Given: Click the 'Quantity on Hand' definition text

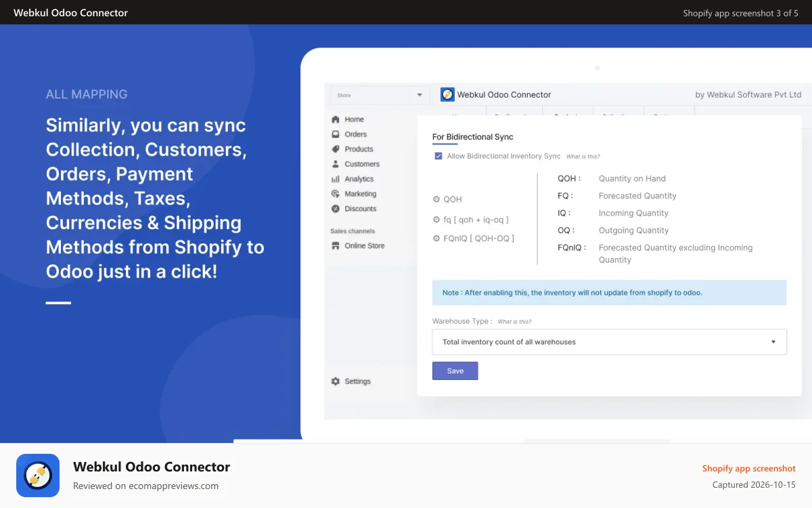Looking at the screenshot, I should 632,179.
